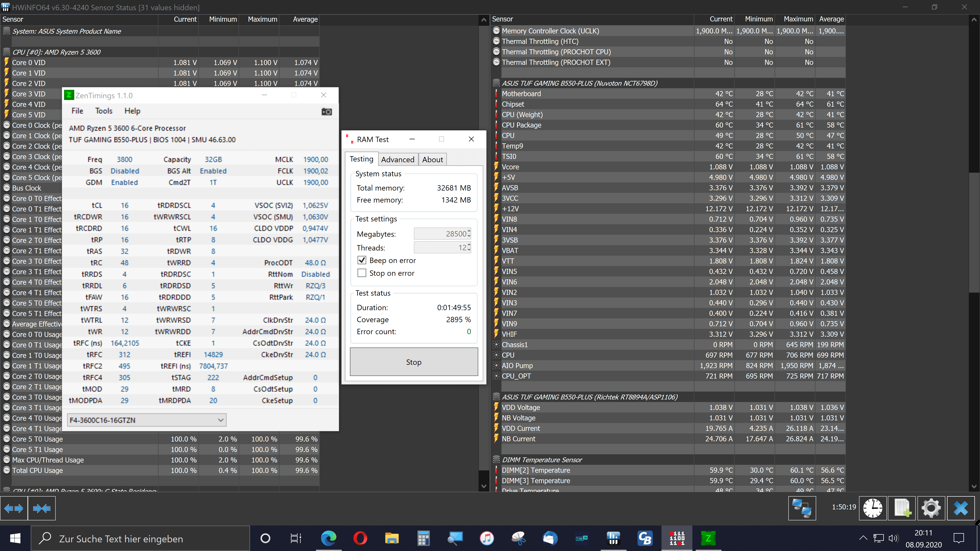Collapse System ASUS System Product Name group
This screenshot has width=980, height=551.
(6, 31)
